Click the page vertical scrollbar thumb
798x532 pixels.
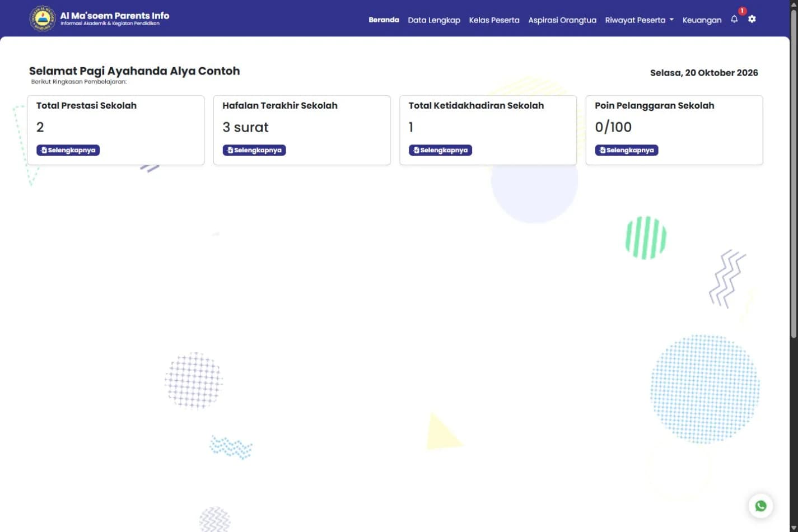click(794, 174)
